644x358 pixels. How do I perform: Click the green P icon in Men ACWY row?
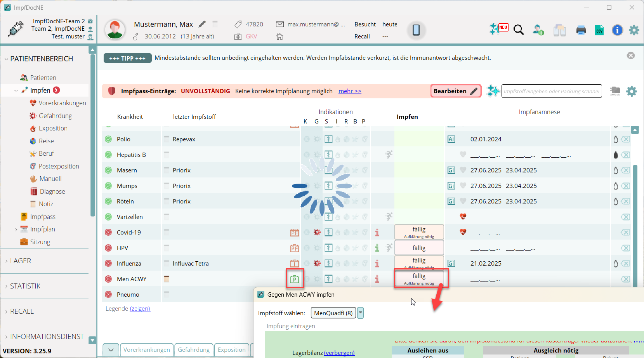[295, 279]
